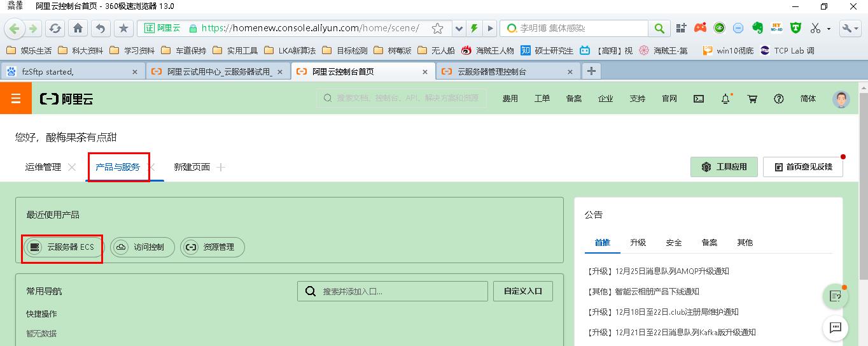868x346 pixels.
Task: Click the Aliyun console search box
Action: [x=402, y=98]
